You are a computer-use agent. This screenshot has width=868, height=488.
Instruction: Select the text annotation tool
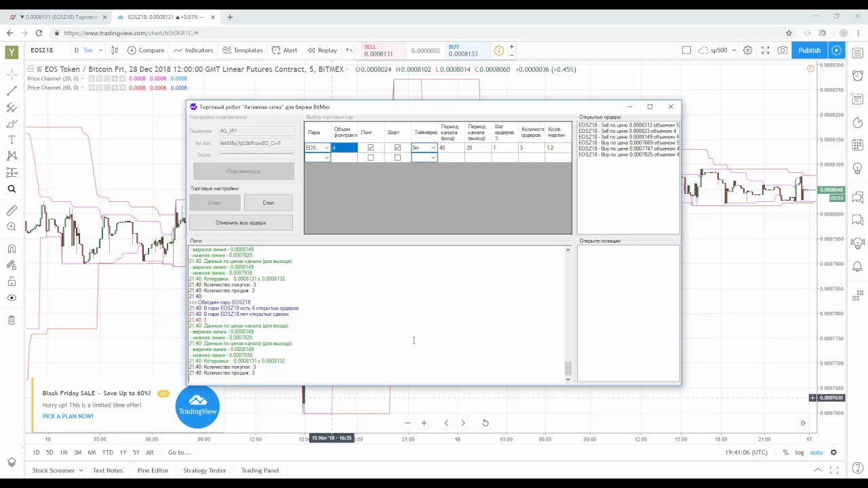tap(12, 140)
